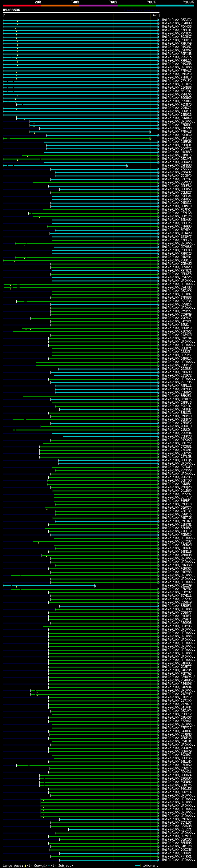The width and height of the screenshot is (197, 868).
Task: Select the UniRef100_A6XMY5 label
Action: coord(177,104)
